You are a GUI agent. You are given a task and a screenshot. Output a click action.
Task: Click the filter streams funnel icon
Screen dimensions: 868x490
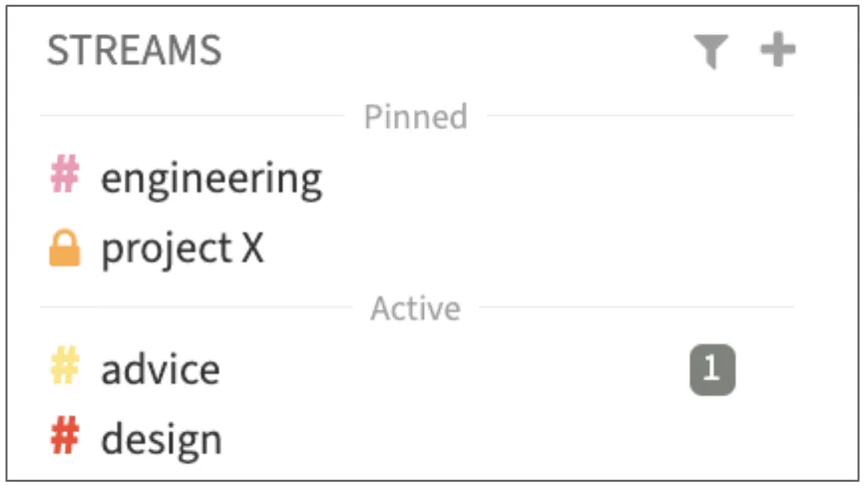click(x=710, y=52)
